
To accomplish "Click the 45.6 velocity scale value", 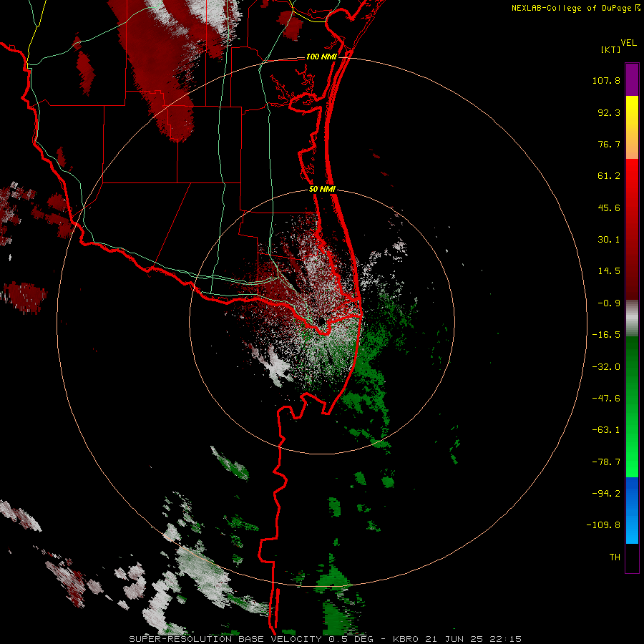I will (609, 208).
